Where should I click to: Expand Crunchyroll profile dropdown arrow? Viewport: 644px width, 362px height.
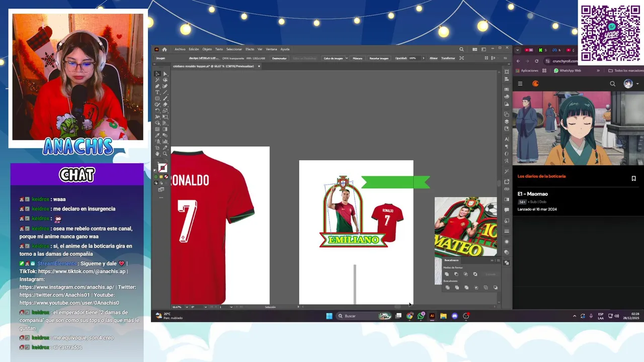pos(637,84)
